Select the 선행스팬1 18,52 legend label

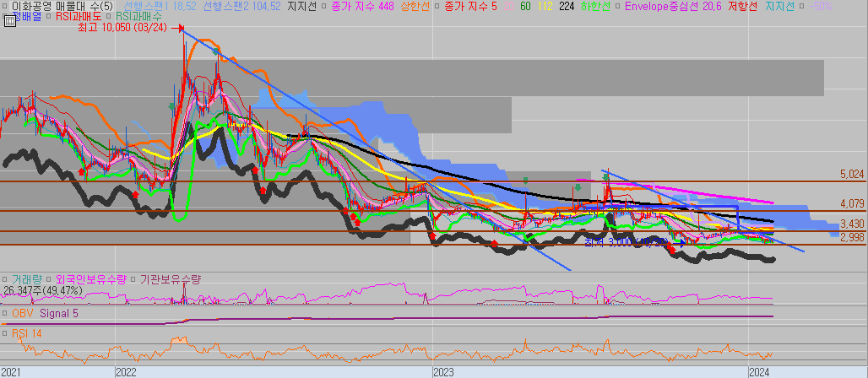click(160, 6)
